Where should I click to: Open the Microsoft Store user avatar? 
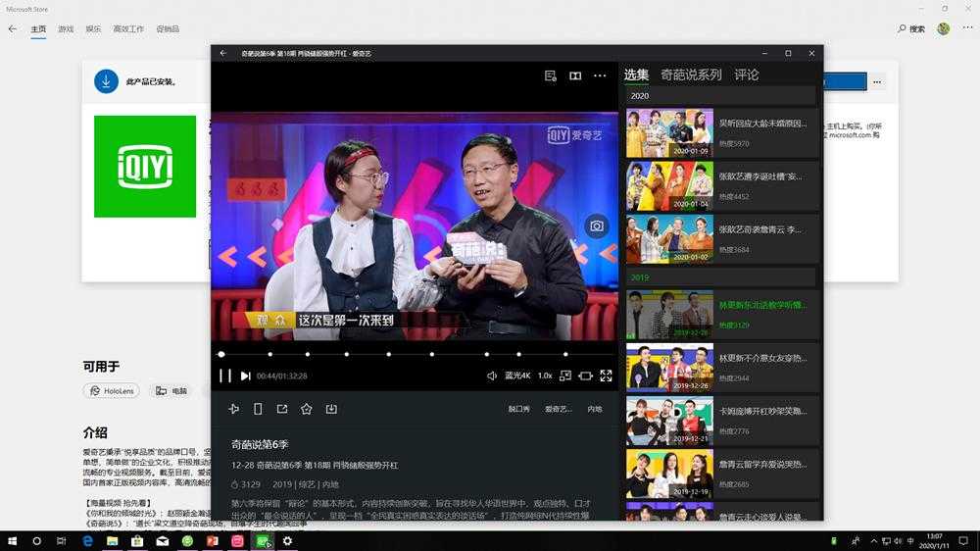click(x=943, y=28)
